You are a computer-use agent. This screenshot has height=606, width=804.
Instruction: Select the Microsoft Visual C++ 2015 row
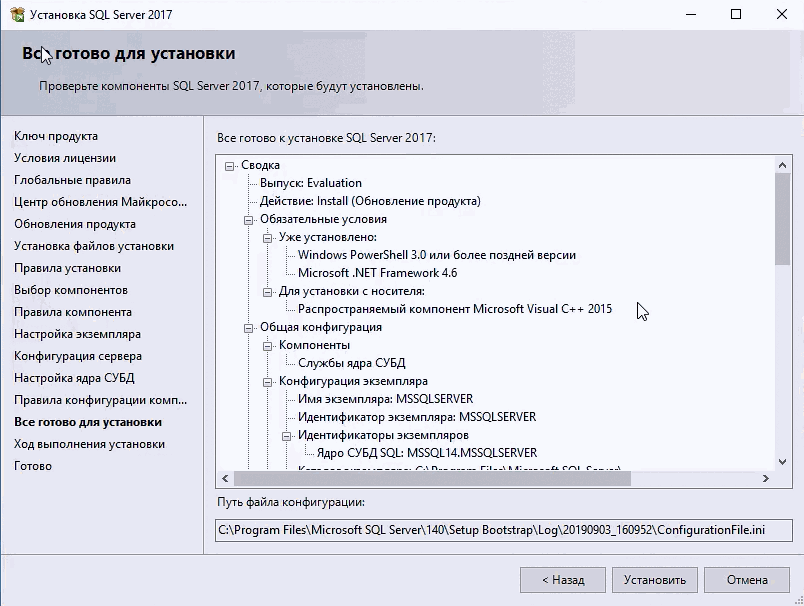455,309
